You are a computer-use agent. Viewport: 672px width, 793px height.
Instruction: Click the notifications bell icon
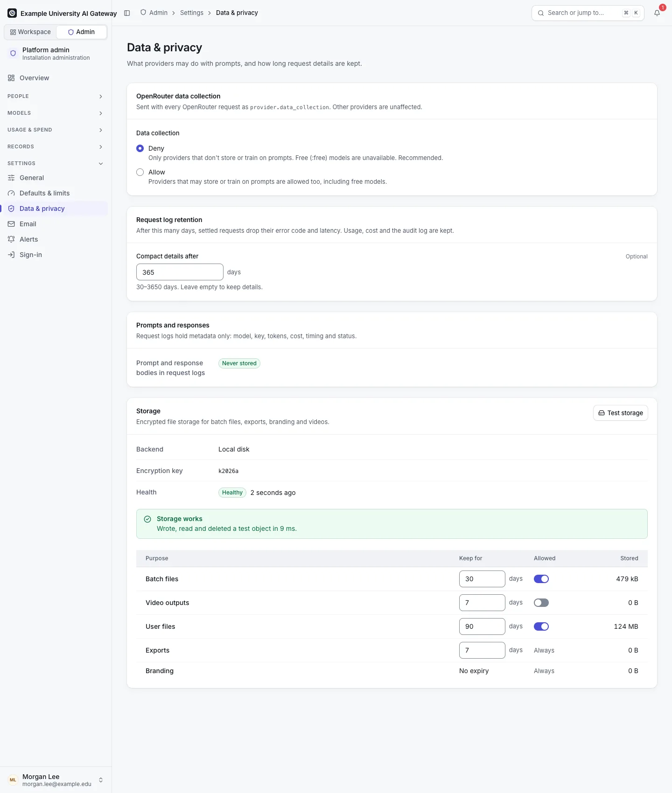[x=657, y=13]
